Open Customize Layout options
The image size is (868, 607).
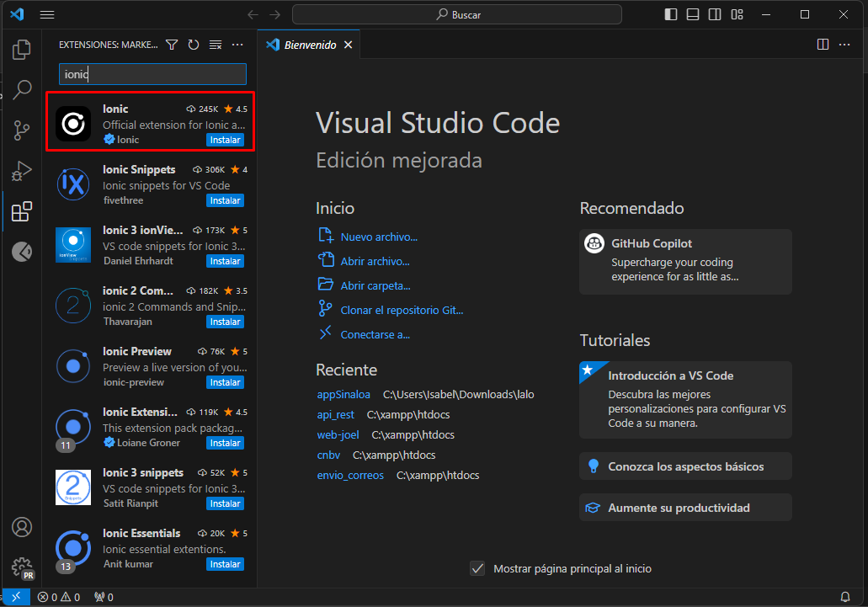coord(737,14)
